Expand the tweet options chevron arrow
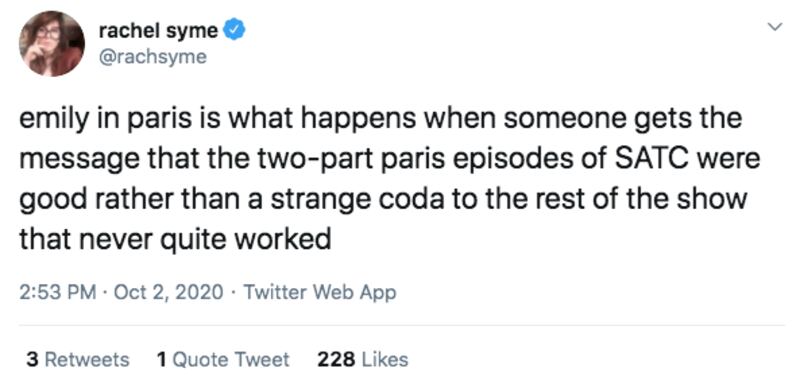This screenshot has width=800, height=388. 774,27
